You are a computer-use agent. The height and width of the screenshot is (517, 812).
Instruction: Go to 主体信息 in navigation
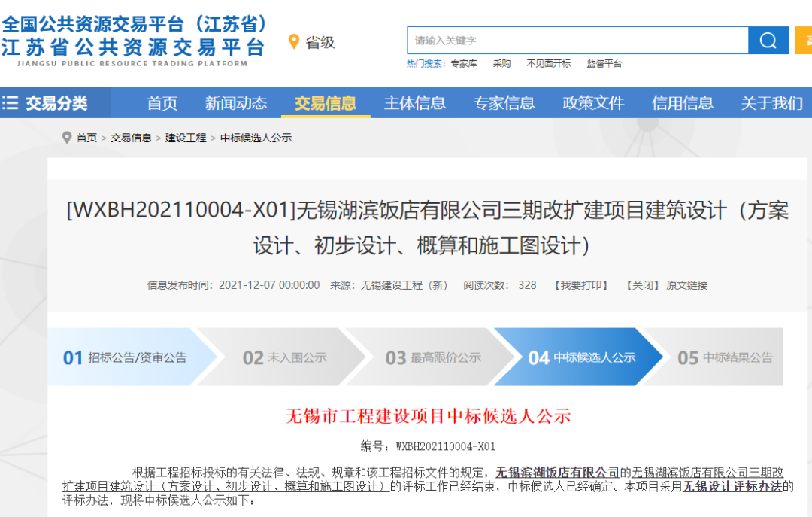pos(415,103)
